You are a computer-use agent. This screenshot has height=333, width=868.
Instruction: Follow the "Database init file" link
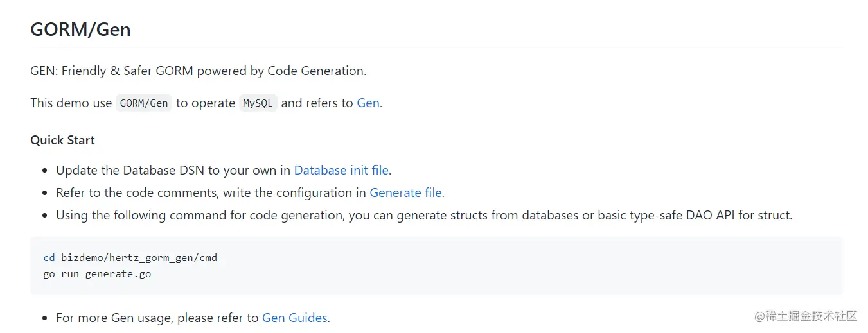point(341,170)
